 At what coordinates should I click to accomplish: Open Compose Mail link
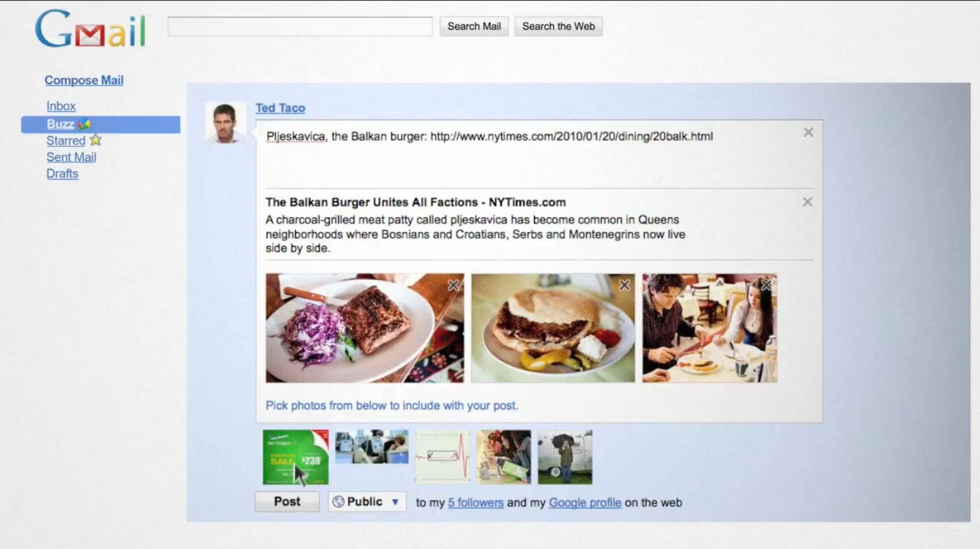point(84,81)
